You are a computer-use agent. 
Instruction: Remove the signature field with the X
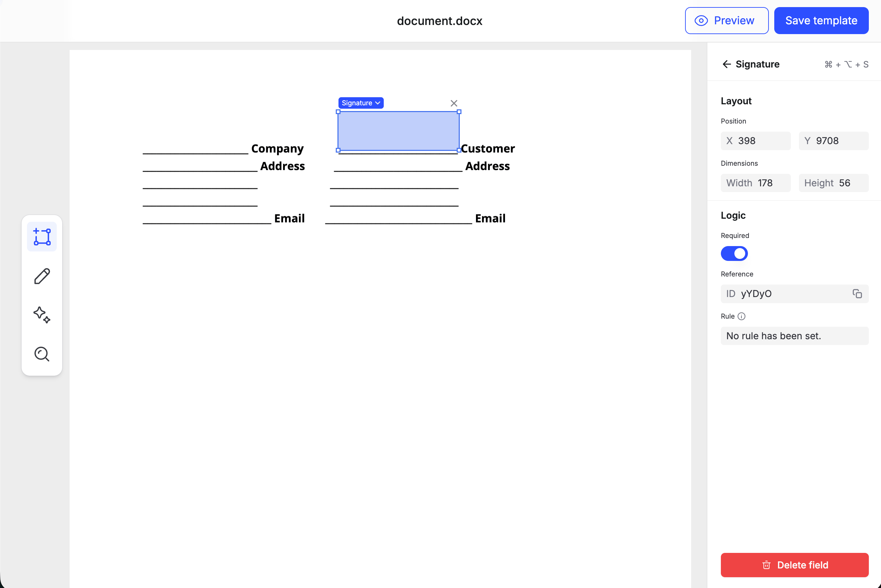tap(454, 103)
